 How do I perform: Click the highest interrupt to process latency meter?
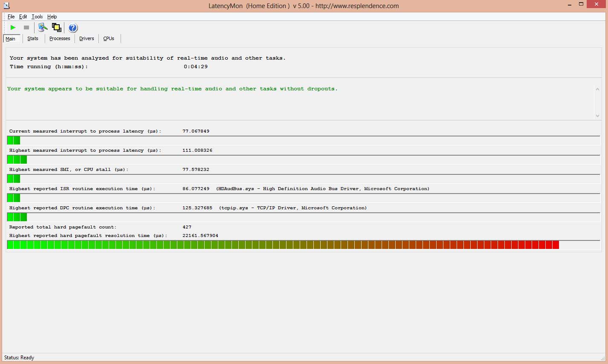tap(304, 159)
